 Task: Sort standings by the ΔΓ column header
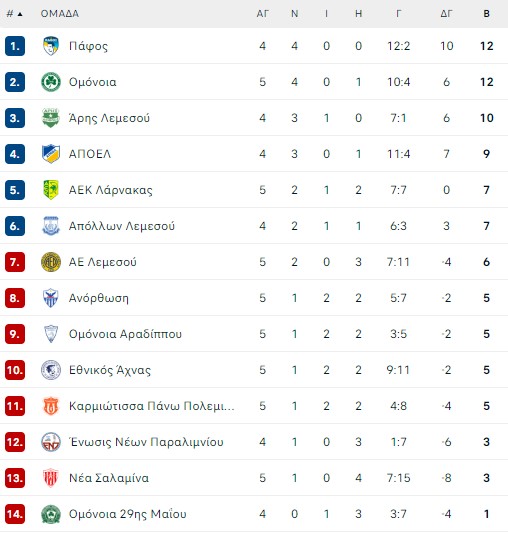tap(446, 14)
